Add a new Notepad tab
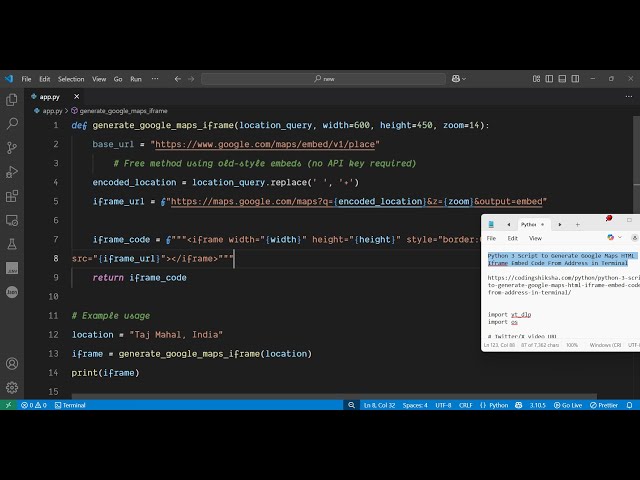640x480 pixels. [578, 224]
